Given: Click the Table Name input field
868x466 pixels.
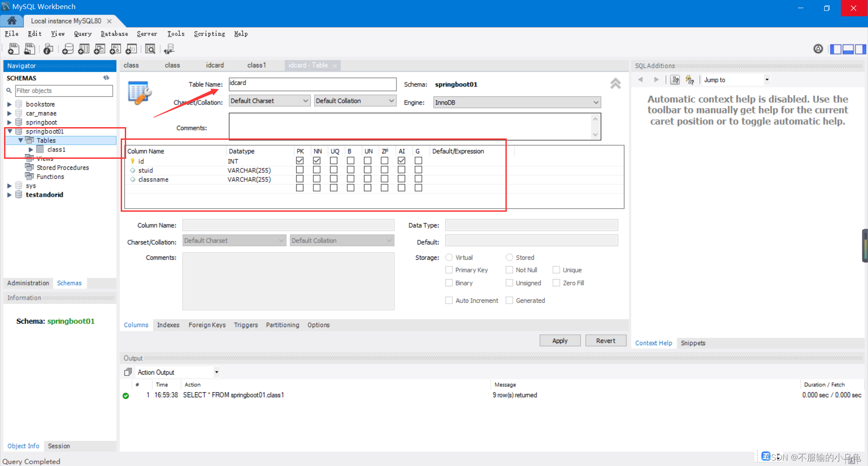Looking at the screenshot, I should (x=312, y=84).
